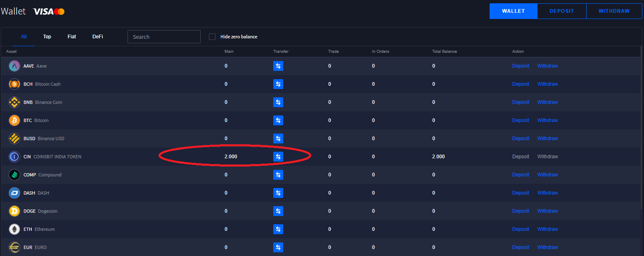Image resolution: width=644 pixels, height=256 pixels.
Task: Click Withdraw link for Compound
Action: coord(547,175)
